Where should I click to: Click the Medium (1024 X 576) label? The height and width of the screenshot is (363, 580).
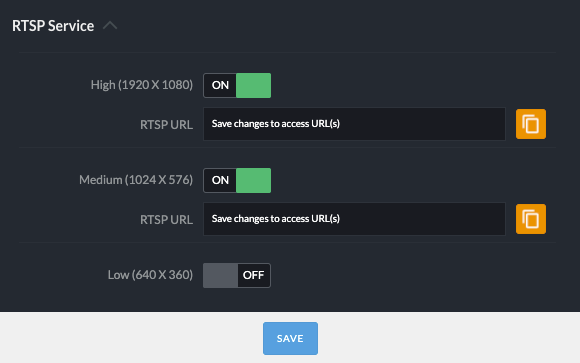pos(136,180)
